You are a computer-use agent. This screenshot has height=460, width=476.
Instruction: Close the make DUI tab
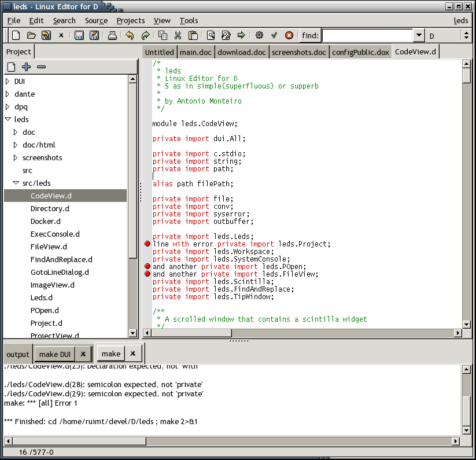[83, 354]
